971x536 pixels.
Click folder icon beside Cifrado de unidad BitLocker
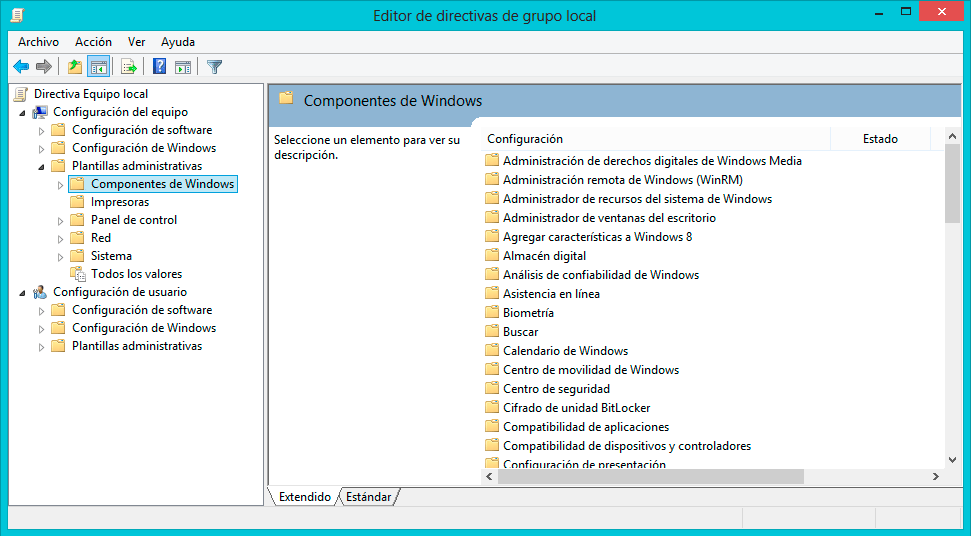pyautogui.click(x=492, y=408)
